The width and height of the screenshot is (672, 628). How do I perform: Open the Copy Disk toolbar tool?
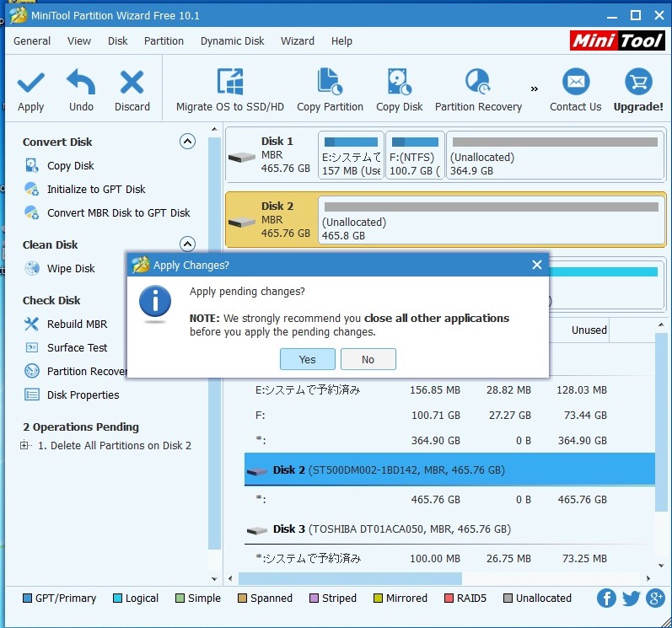click(x=399, y=90)
